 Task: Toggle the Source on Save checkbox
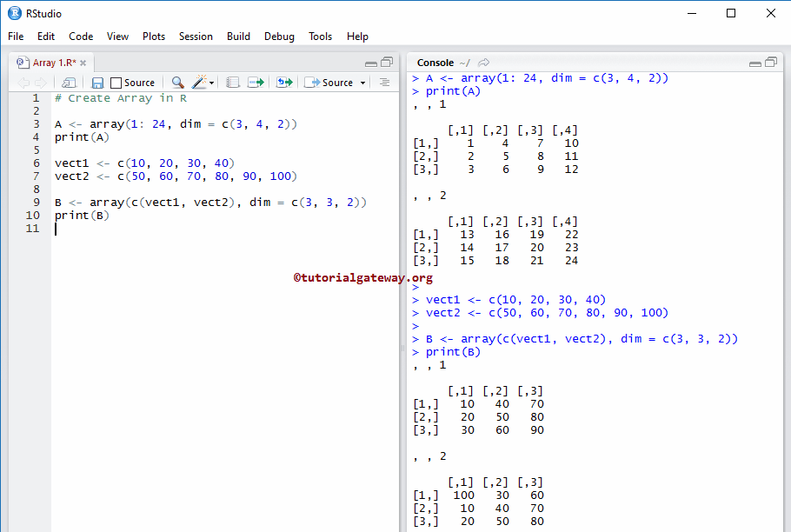click(x=115, y=83)
